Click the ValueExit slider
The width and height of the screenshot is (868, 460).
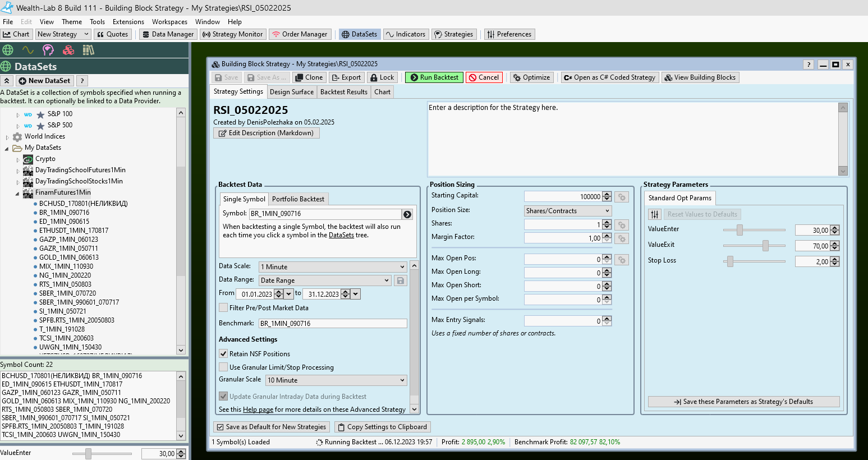click(x=754, y=246)
